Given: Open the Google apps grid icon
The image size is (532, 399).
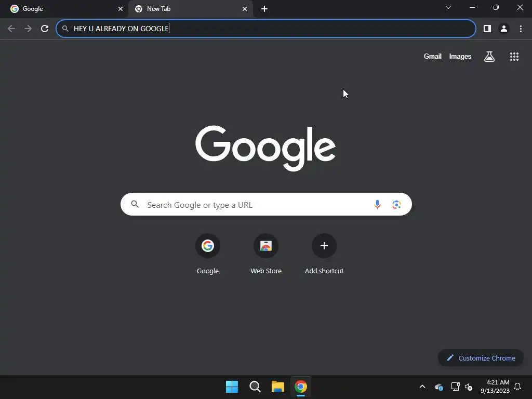Looking at the screenshot, I should (514, 56).
